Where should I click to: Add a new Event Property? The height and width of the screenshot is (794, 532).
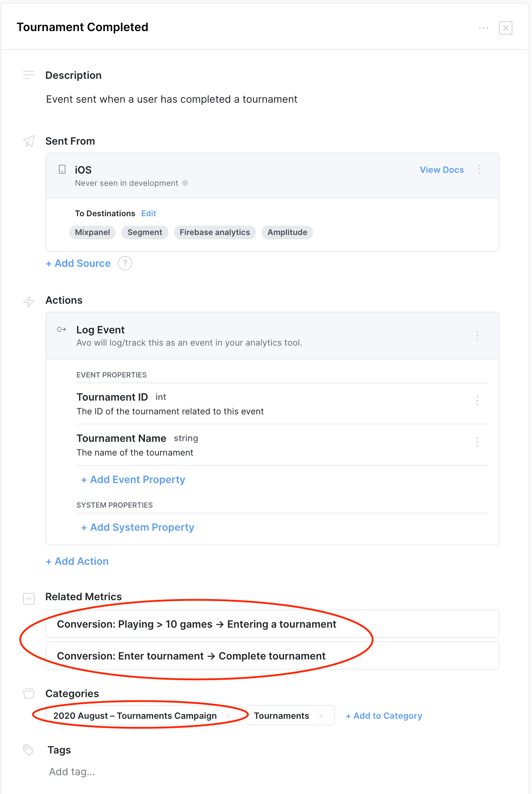tap(133, 480)
